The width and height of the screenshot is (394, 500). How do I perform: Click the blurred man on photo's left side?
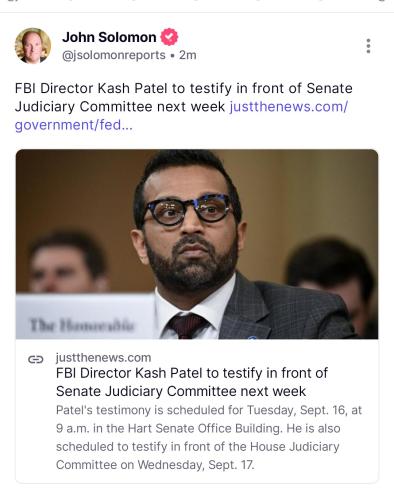coord(67,262)
